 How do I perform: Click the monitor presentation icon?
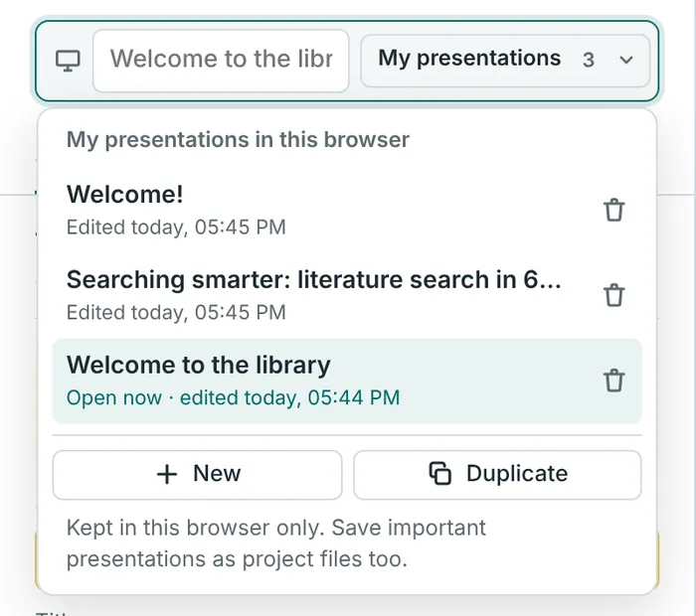[68, 61]
